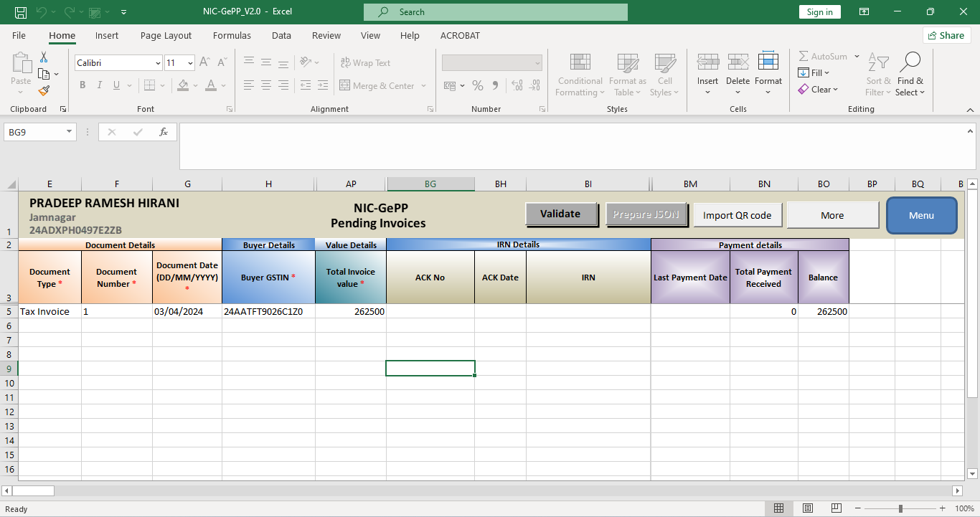Click the zoom slider in status bar
The height and width of the screenshot is (517, 980).
tap(900, 508)
